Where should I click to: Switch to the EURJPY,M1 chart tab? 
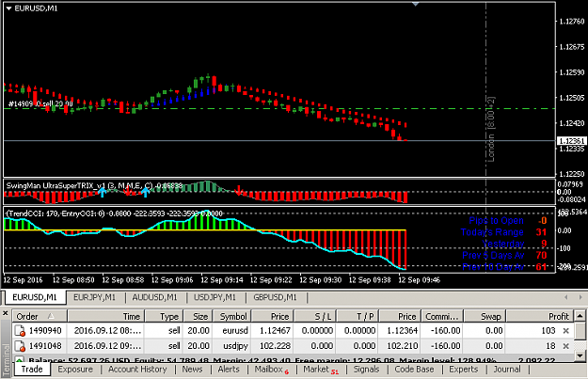[x=94, y=297]
